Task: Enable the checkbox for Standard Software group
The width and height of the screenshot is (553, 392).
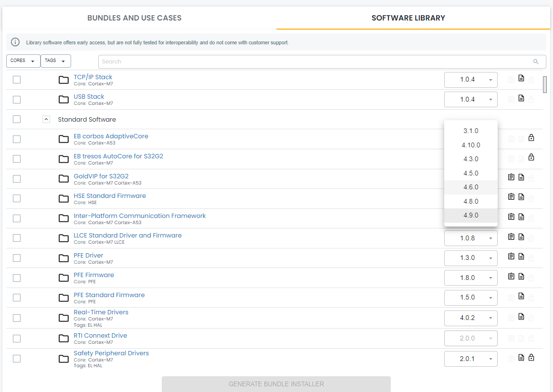Action: pos(17,119)
